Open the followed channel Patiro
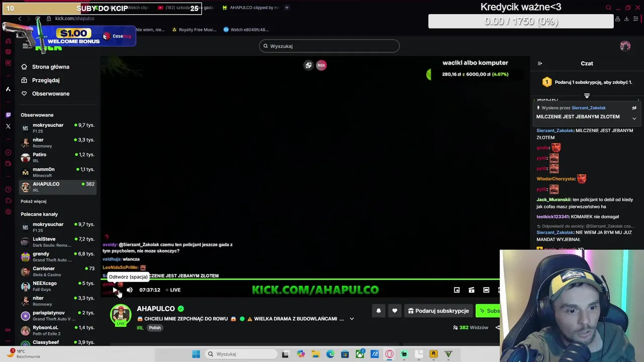Image resolution: width=644 pixels, height=362 pixels. click(57, 157)
